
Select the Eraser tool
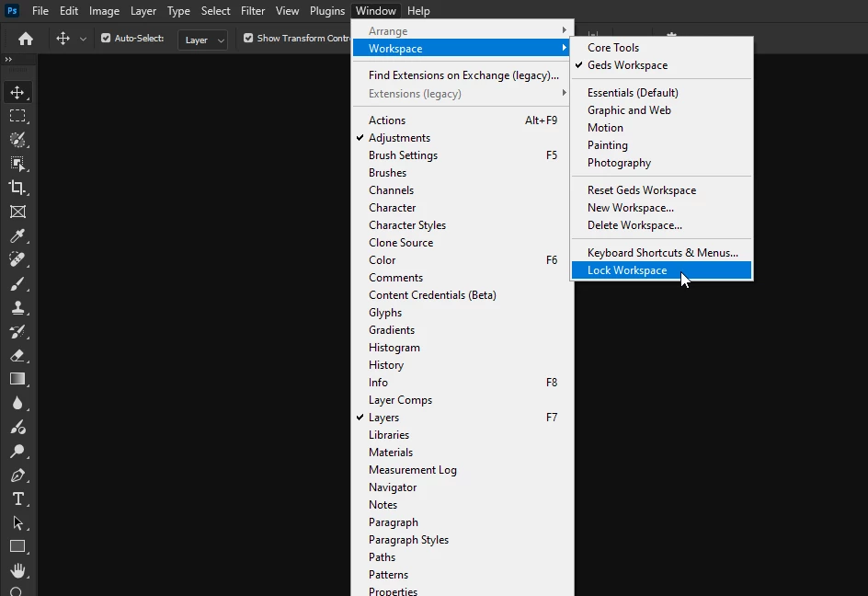coord(17,356)
